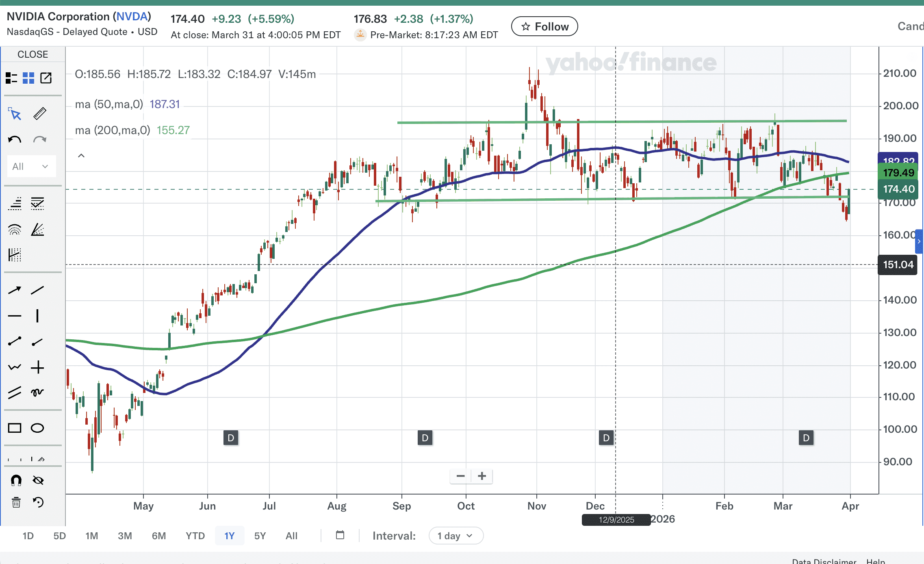The width and height of the screenshot is (924, 564).
Task: Click the trash icon to delete drawings
Action: 16,503
